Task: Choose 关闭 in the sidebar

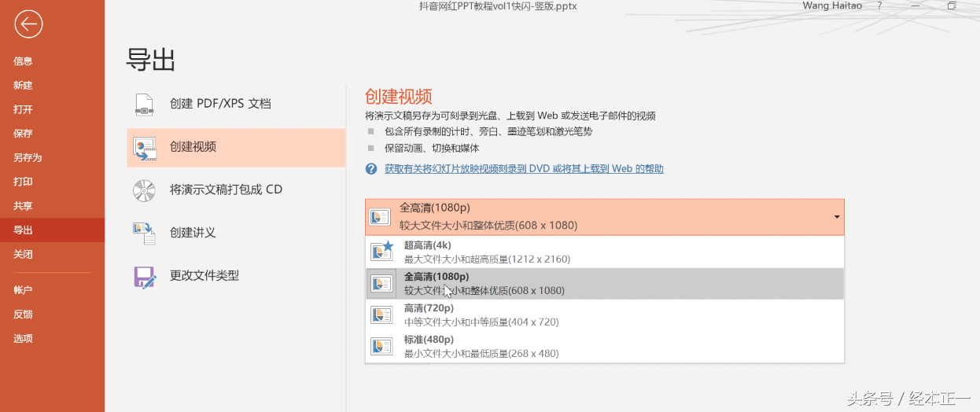Action: tap(23, 254)
